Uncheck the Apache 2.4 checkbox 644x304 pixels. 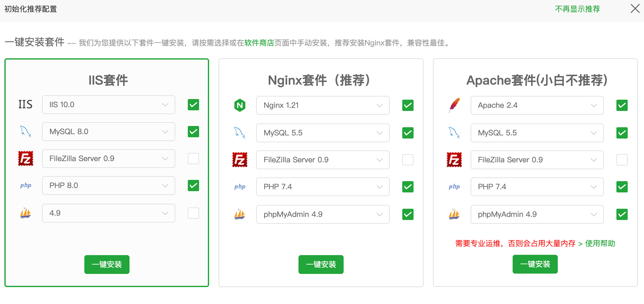click(622, 105)
